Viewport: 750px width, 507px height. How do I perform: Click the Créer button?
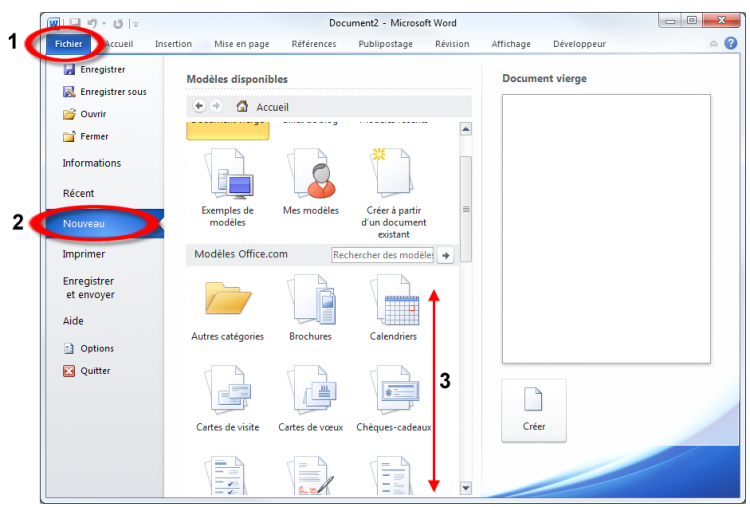point(534,410)
